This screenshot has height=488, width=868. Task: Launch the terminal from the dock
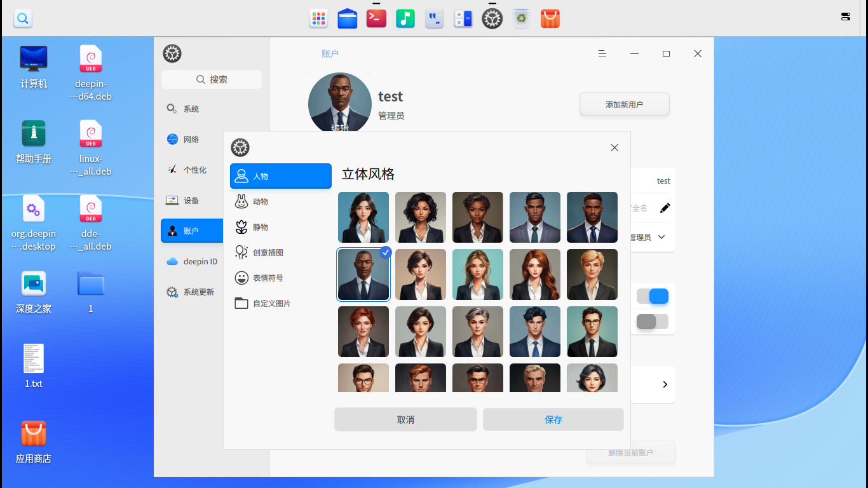pyautogui.click(x=376, y=18)
